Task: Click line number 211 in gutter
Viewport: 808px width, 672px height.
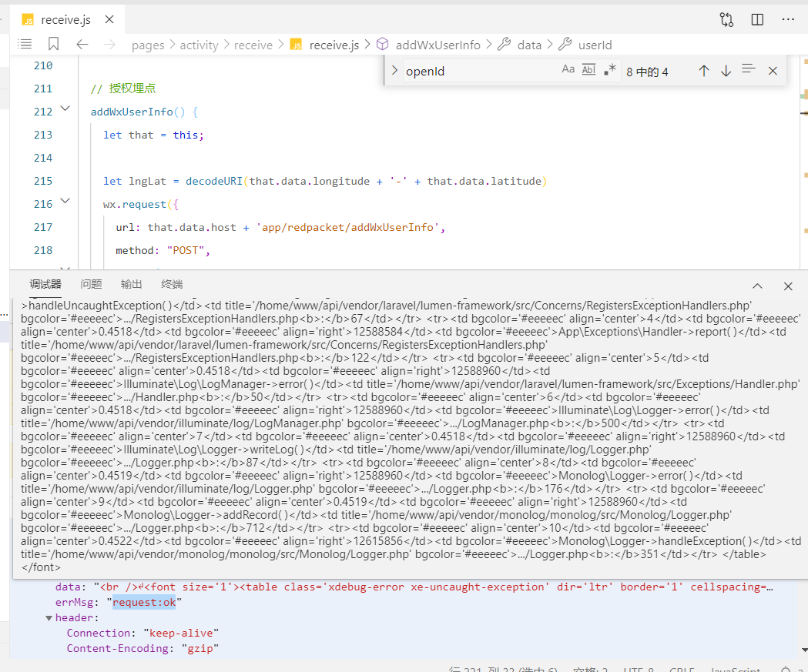Action: coord(43,89)
